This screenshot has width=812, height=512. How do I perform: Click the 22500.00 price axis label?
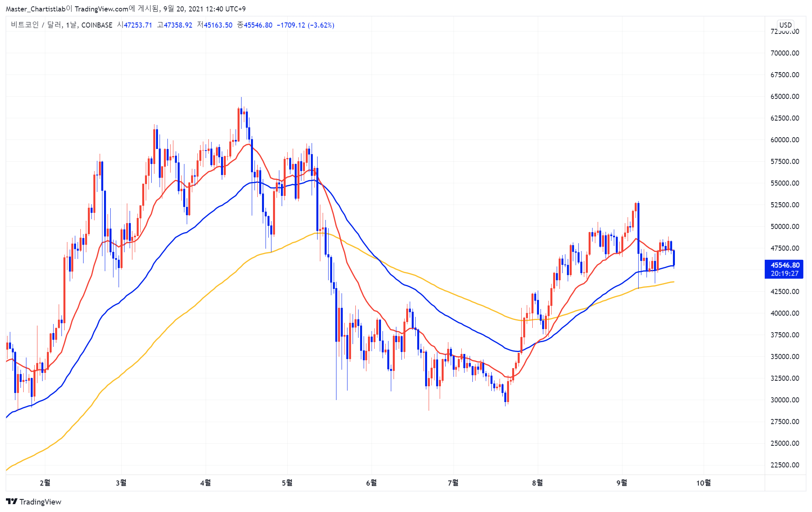click(785, 465)
